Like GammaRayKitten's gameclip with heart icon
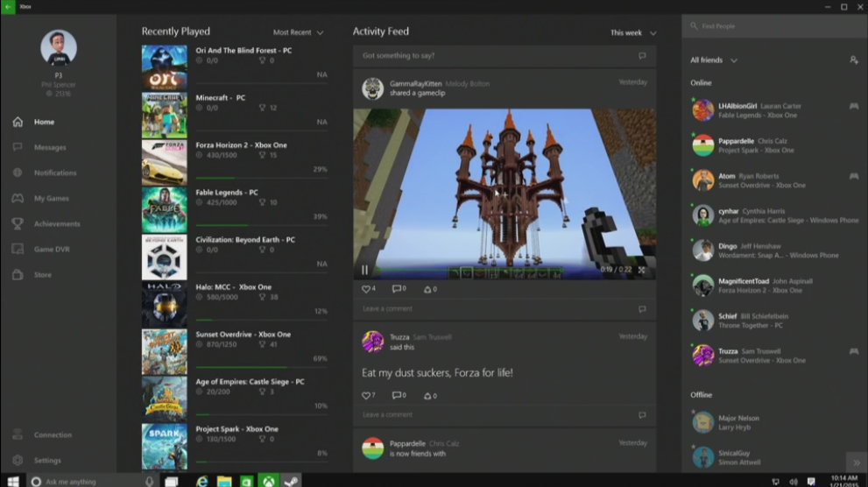The width and height of the screenshot is (868, 487). (x=365, y=289)
